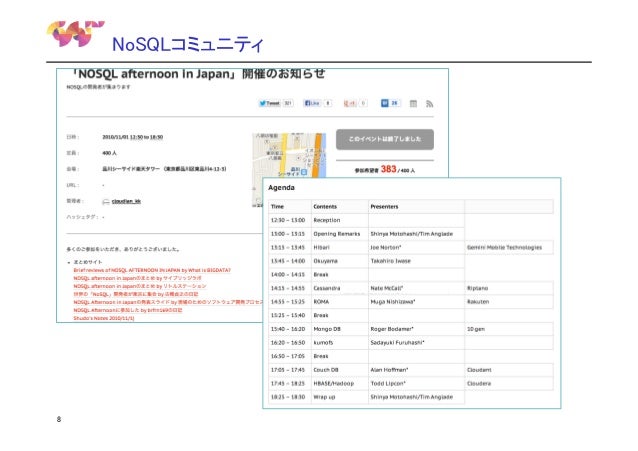Screen dimensions: 638x451
Task: Select the Cloudant company cell
Action: click(x=509, y=370)
